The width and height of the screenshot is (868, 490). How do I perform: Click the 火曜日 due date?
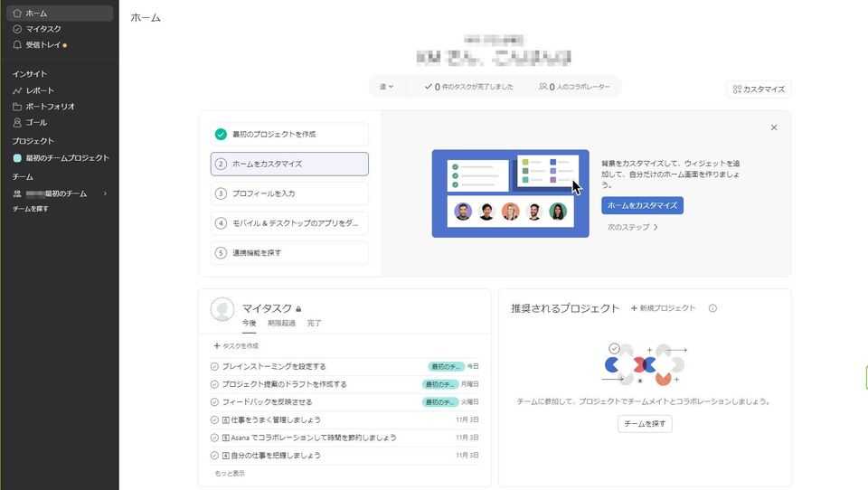click(x=470, y=402)
